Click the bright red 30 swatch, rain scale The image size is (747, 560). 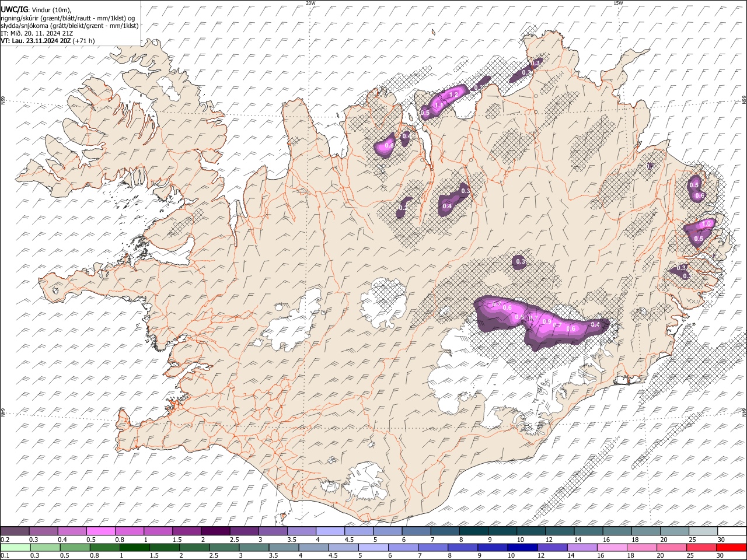[732, 547]
